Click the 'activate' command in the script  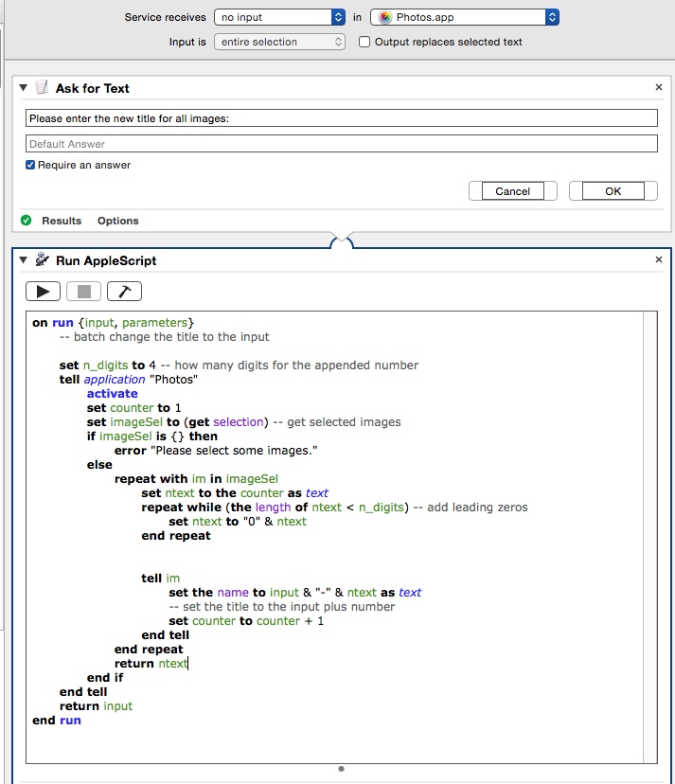112,394
